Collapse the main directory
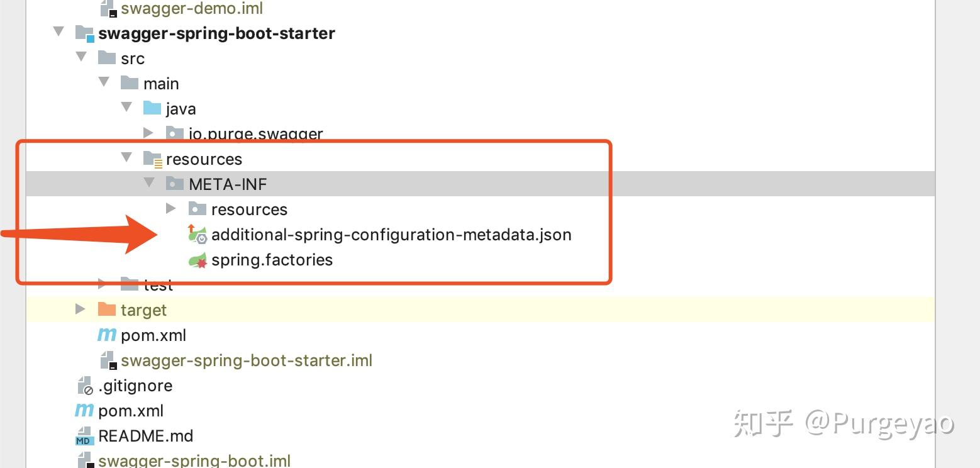980x468 pixels. click(x=104, y=82)
